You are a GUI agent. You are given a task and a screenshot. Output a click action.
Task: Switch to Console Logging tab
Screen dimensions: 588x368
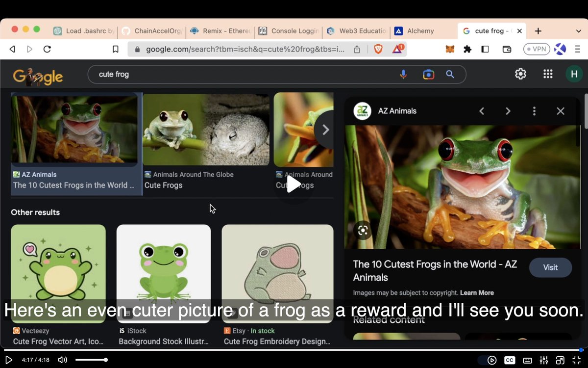(289, 30)
